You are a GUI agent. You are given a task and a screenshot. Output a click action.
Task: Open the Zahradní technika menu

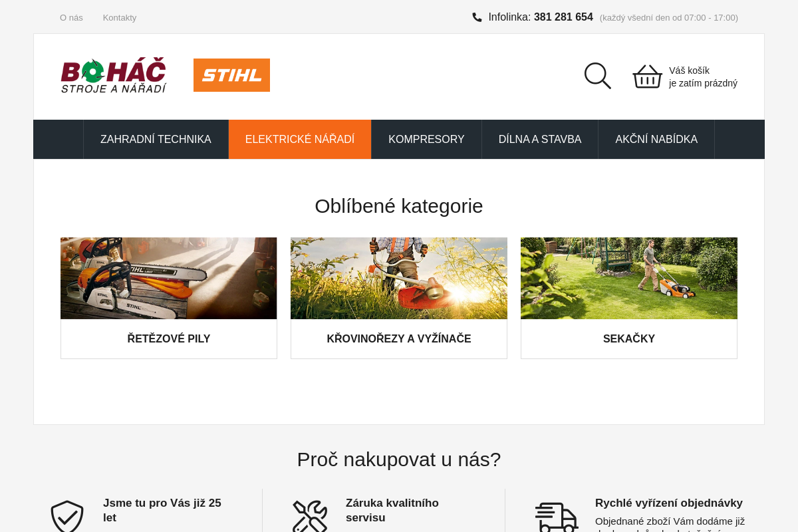click(156, 140)
